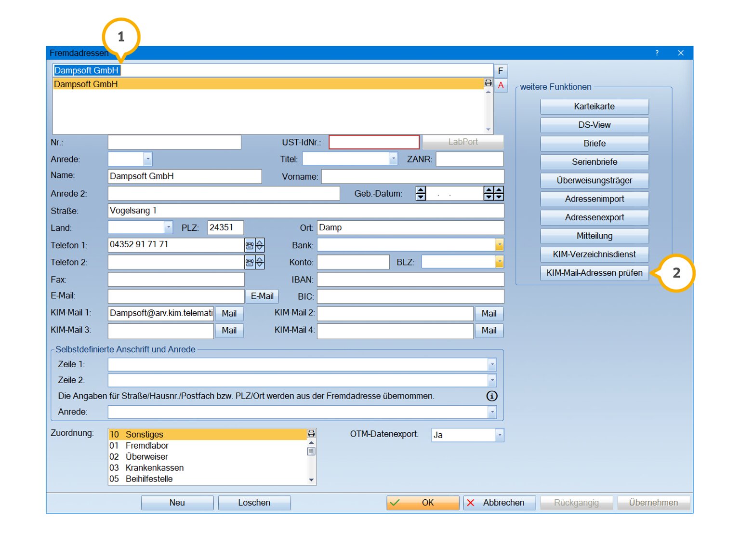Click the red A button
Viewport: 740px width, 560px height.
(x=501, y=85)
